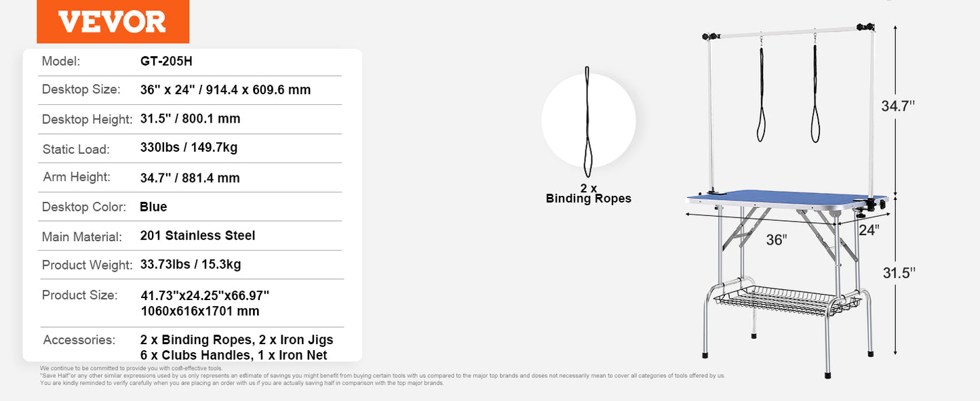Click the Product Weight value 33.73lbs / 15.3kg

[191, 264]
